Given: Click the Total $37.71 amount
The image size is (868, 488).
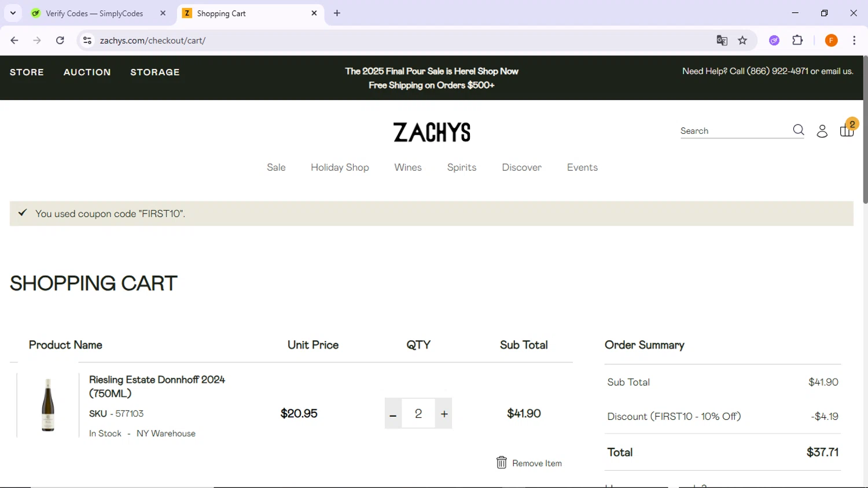Looking at the screenshot, I should pyautogui.click(x=822, y=452).
